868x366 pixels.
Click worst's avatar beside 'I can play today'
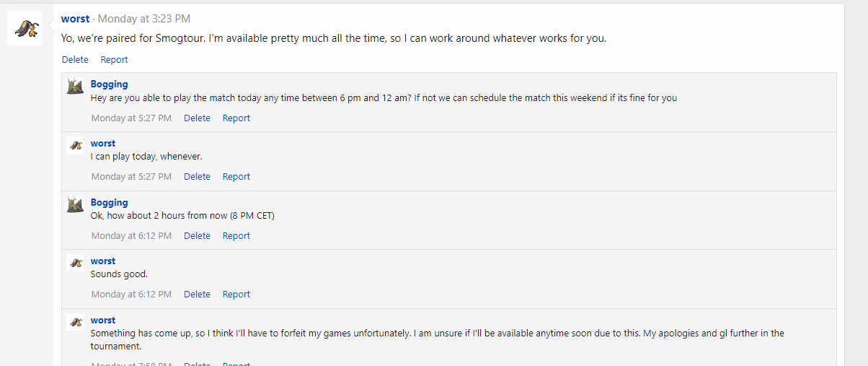[x=75, y=145]
